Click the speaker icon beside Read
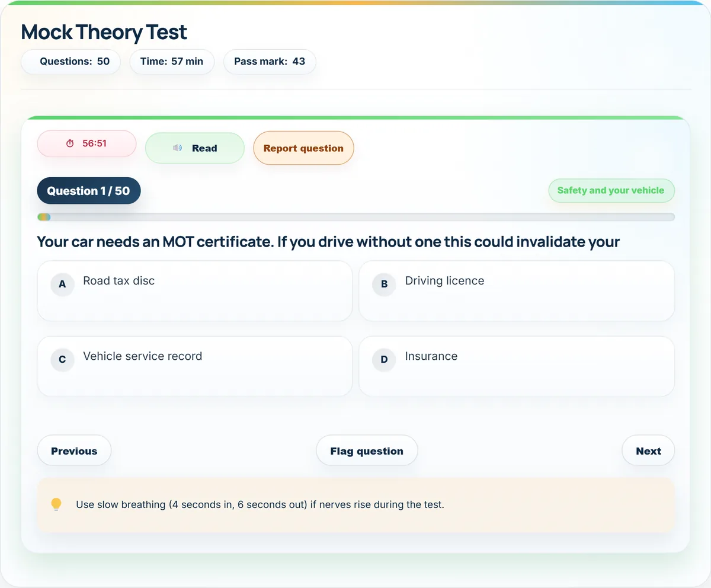 [x=177, y=148]
